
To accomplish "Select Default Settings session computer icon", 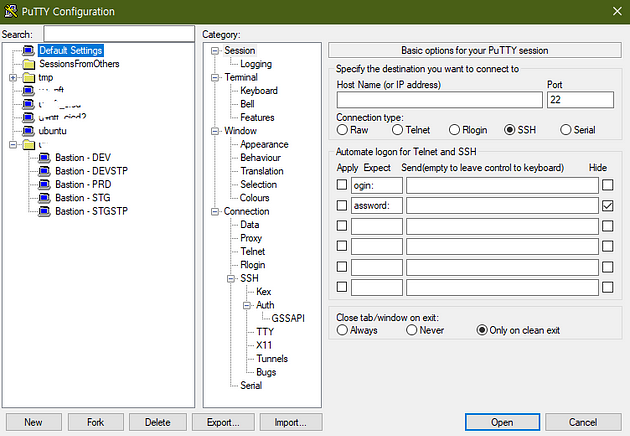I will [x=28, y=50].
